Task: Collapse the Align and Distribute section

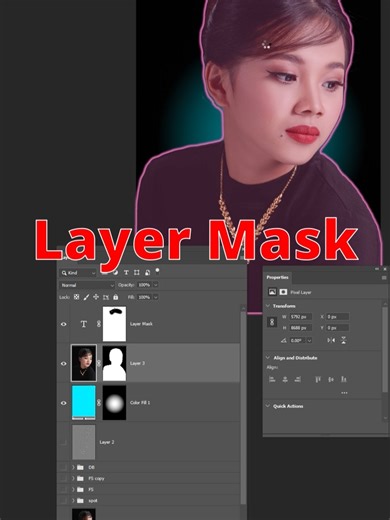Action: pos(268,358)
